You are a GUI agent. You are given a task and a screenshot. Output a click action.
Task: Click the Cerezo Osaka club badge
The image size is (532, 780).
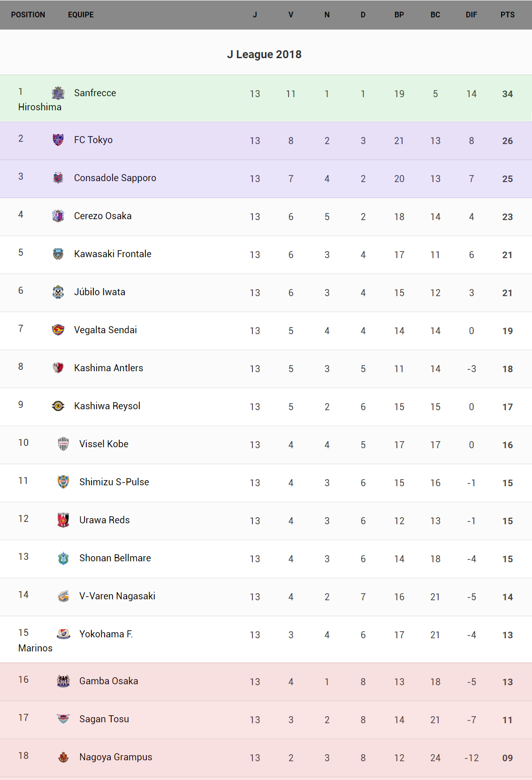click(x=58, y=216)
